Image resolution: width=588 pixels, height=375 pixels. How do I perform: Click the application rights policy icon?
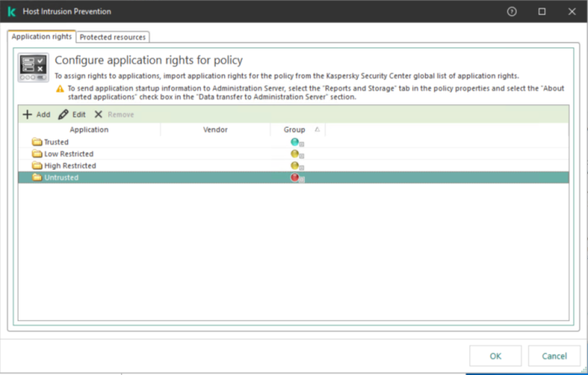34,67
